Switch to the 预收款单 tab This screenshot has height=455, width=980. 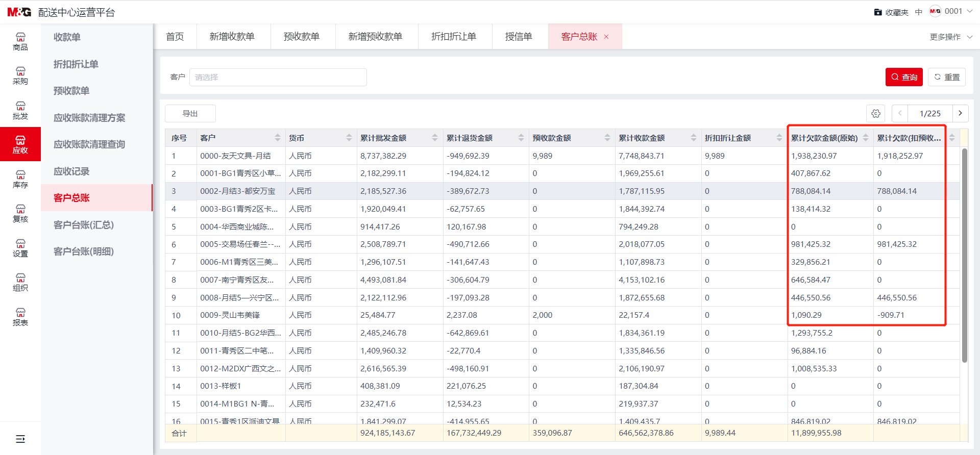tap(302, 37)
